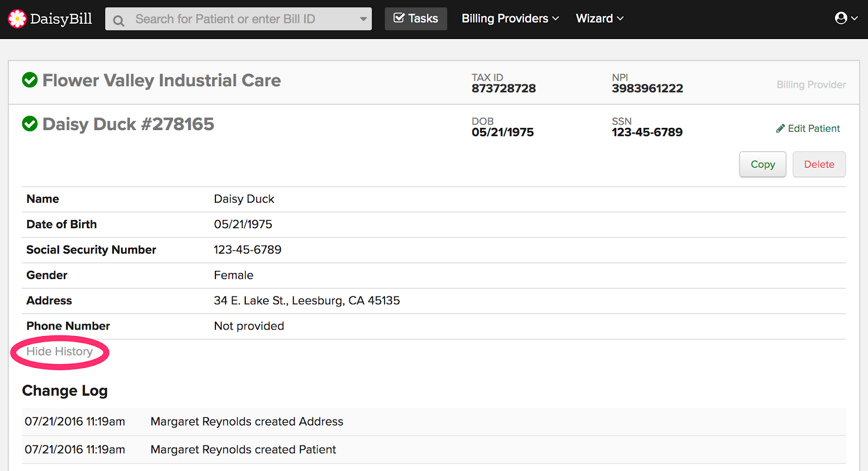Select log entry Margaret Reynolds created Patient
This screenshot has width=868, height=471.
pos(243,450)
